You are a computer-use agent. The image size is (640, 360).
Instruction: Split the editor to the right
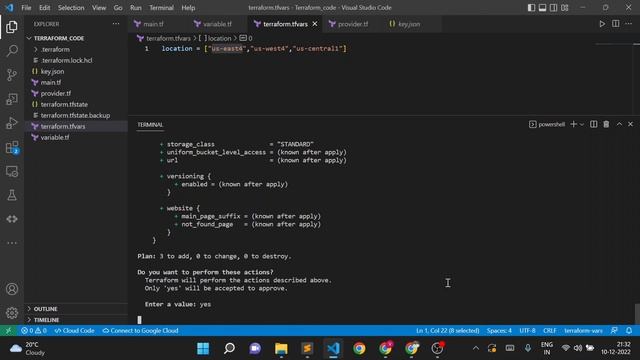616,24
